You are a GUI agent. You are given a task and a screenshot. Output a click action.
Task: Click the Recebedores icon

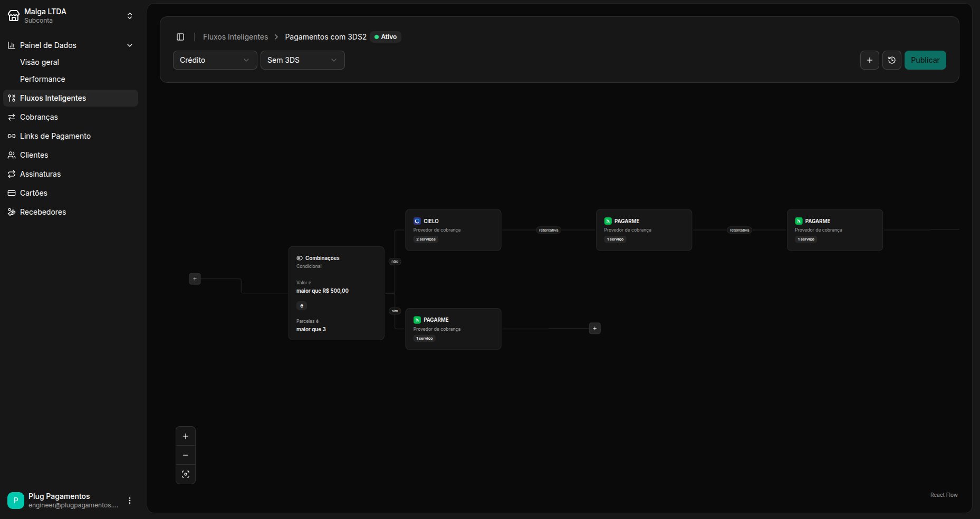tap(12, 212)
